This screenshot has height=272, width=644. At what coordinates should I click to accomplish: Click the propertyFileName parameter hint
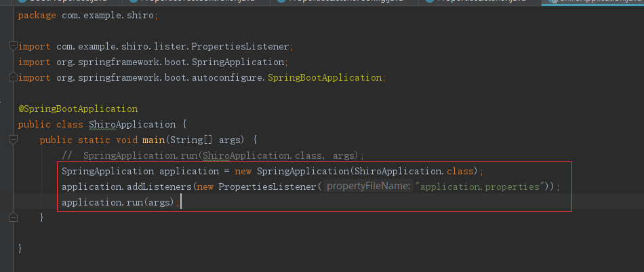pyautogui.click(x=369, y=187)
